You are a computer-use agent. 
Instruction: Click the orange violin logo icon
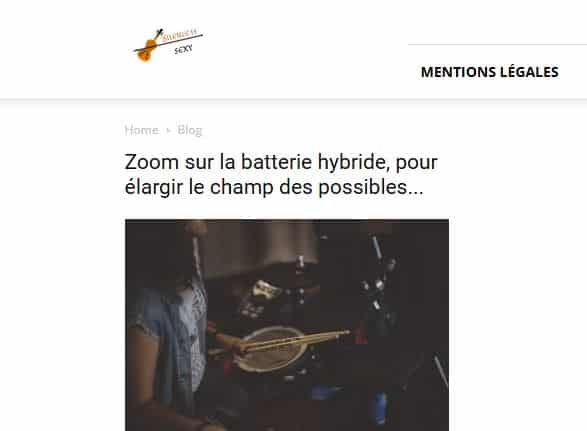(x=147, y=48)
